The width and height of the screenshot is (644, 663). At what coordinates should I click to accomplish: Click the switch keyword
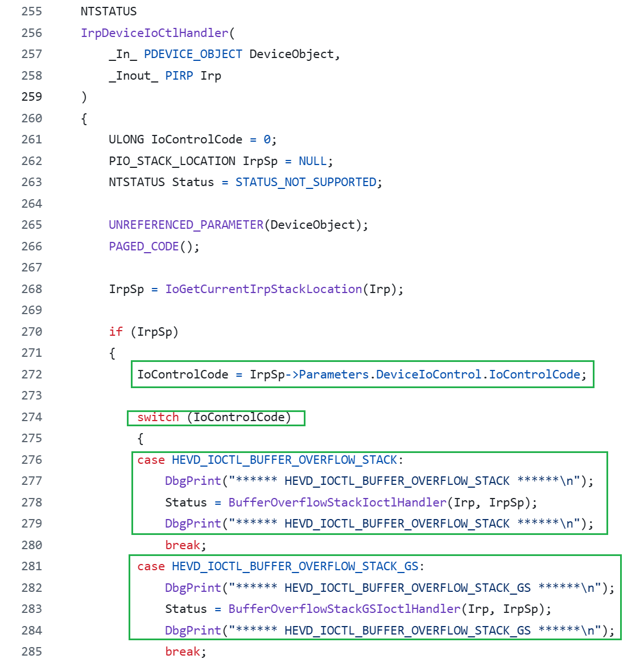158,417
